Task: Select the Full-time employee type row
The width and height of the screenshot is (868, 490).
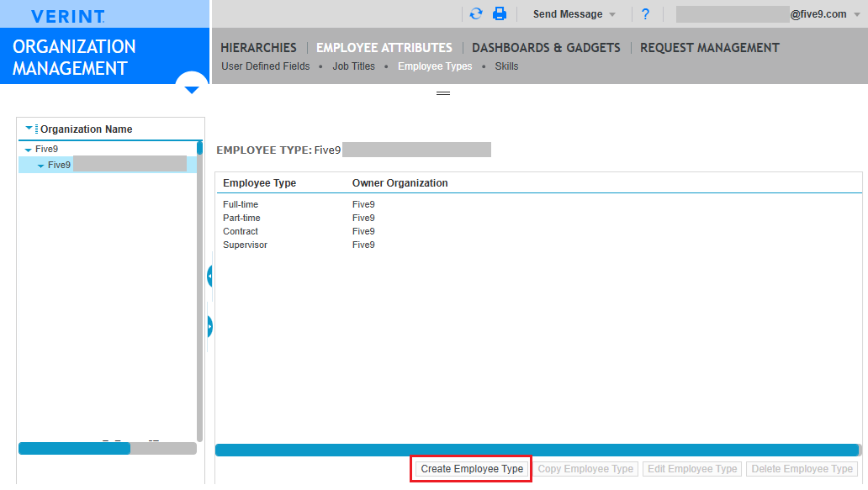Action: pyautogui.click(x=538, y=204)
